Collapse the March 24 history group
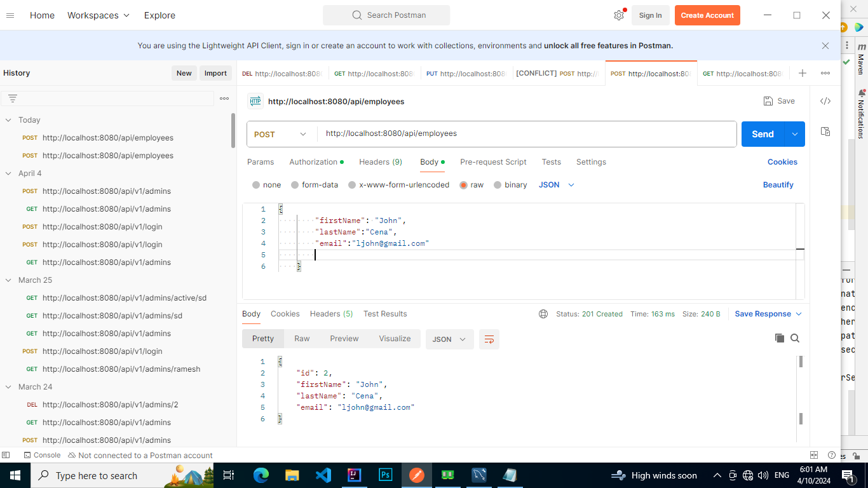The image size is (868, 488). coord(9,387)
